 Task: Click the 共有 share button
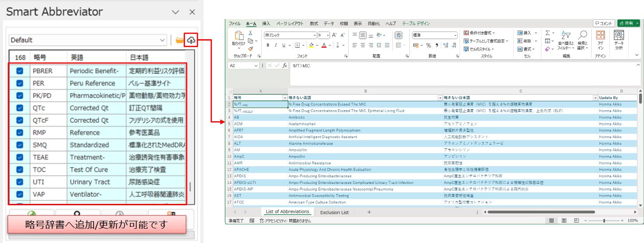(x=628, y=23)
